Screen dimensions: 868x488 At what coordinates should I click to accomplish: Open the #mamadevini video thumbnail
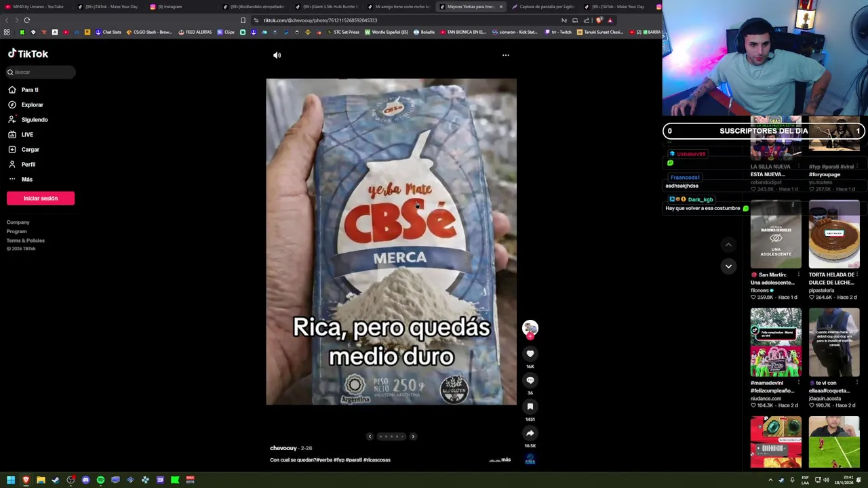click(x=776, y=342)
